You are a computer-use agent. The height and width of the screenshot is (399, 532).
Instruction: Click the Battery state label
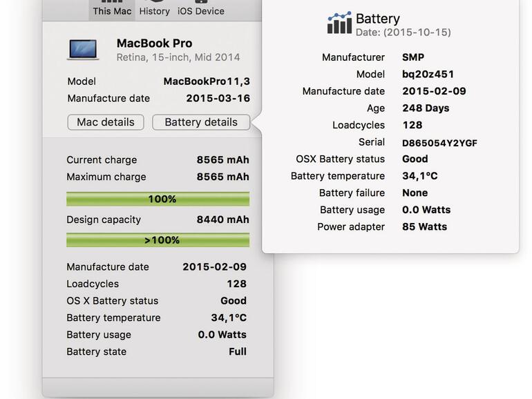point(96,351)
